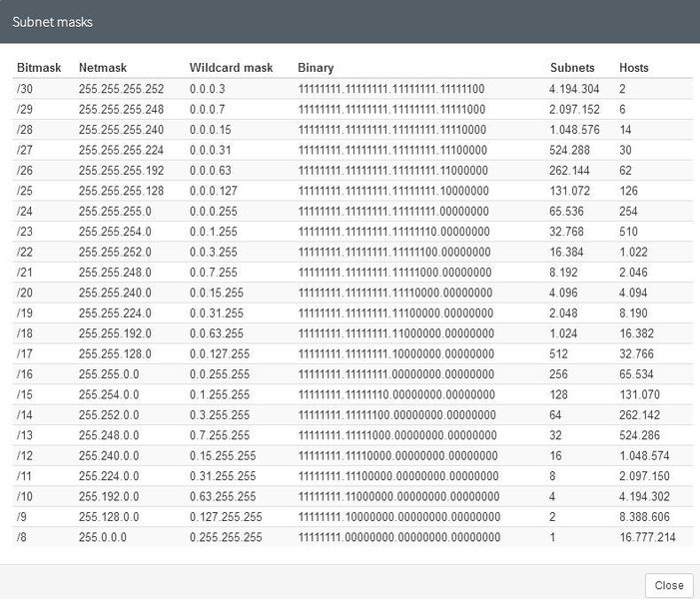This screenshot has width=700, height=599.
Task: Select the /24 bitmask cell
Action: pos(25,211)
